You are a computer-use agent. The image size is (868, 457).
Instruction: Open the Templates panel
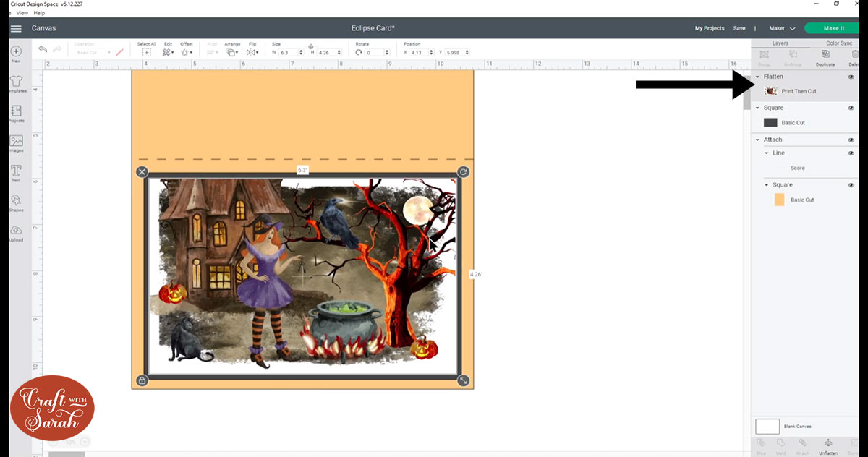15,83
